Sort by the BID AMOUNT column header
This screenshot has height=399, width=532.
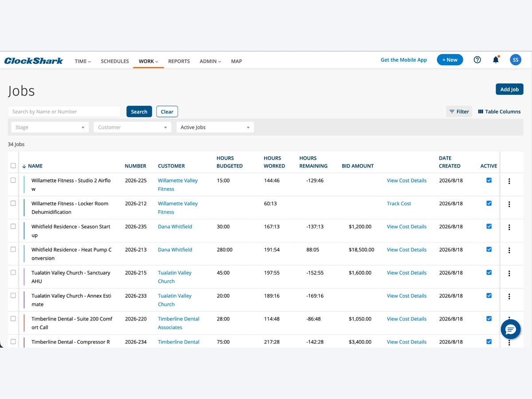click(358, 166)
